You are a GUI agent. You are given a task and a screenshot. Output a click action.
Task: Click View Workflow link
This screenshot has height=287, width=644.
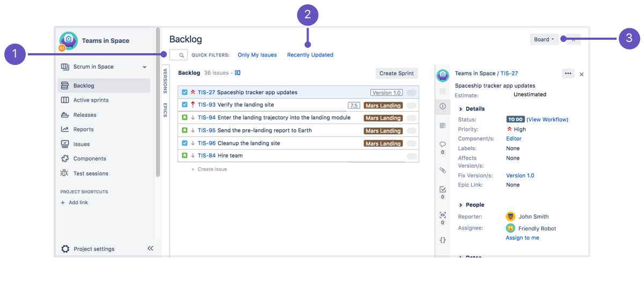[x=547, y=119]
